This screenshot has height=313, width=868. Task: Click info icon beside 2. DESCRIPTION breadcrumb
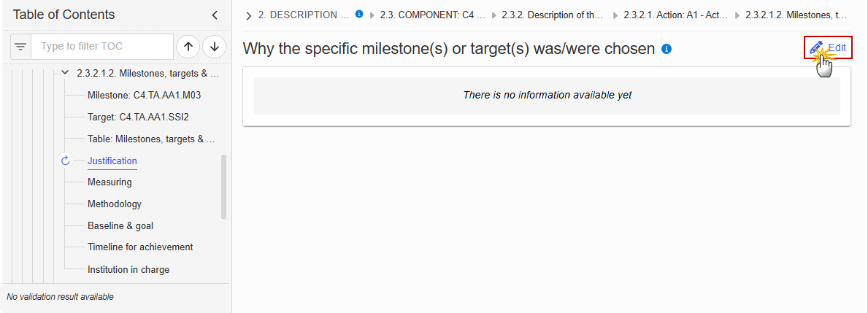point(358,15)
